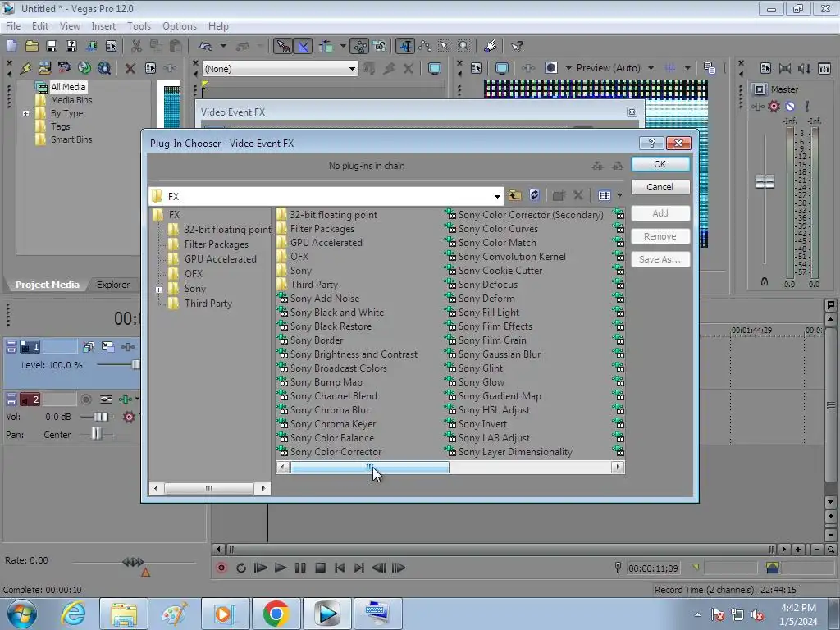Toggle Arm for Record on track 2
This screenshot has height=630, width=840.
point(85,399)
